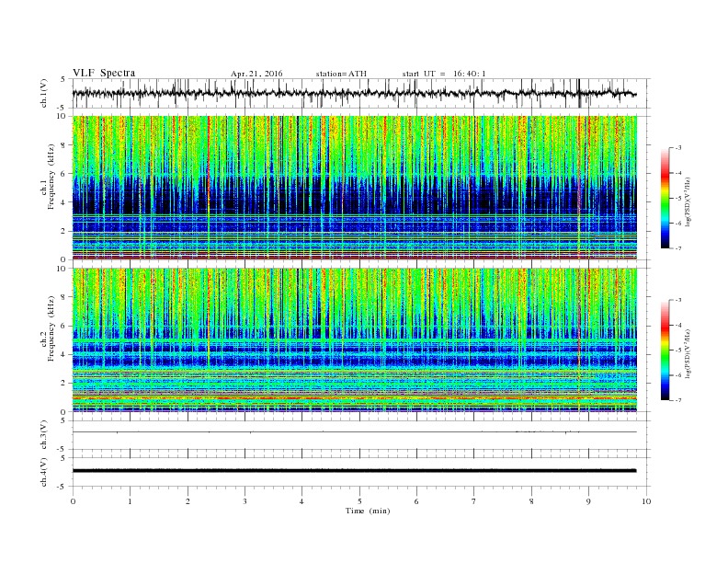728x563 pixels.
Task: Click time axis tick label "7"
Action: point(474,501)
